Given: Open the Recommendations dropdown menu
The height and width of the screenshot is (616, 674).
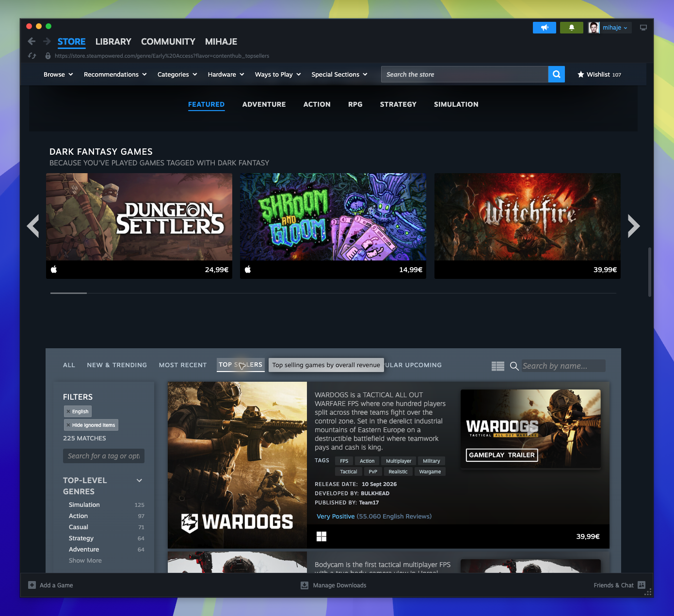Looking at the screenshot, I should coord(115,74).
